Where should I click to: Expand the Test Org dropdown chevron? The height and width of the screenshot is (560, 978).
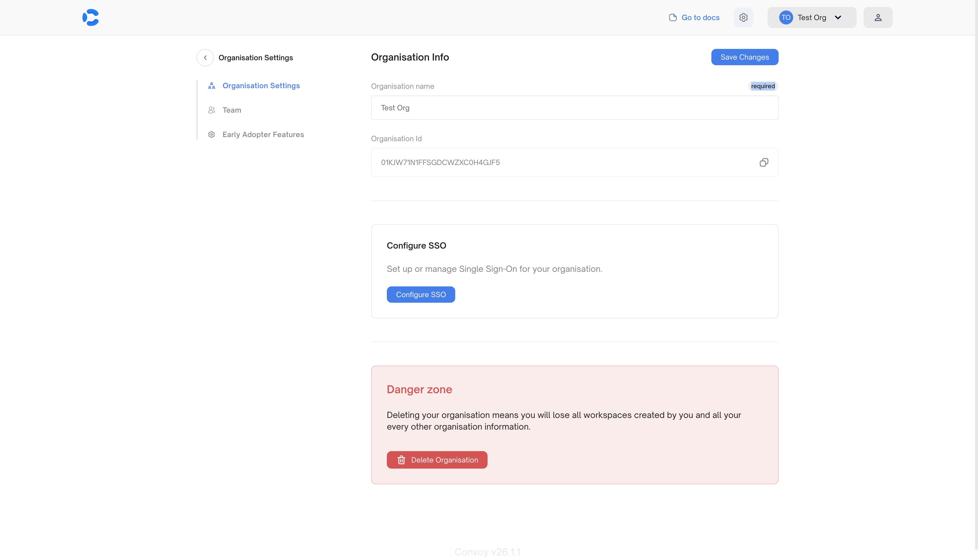coord(838,17)
